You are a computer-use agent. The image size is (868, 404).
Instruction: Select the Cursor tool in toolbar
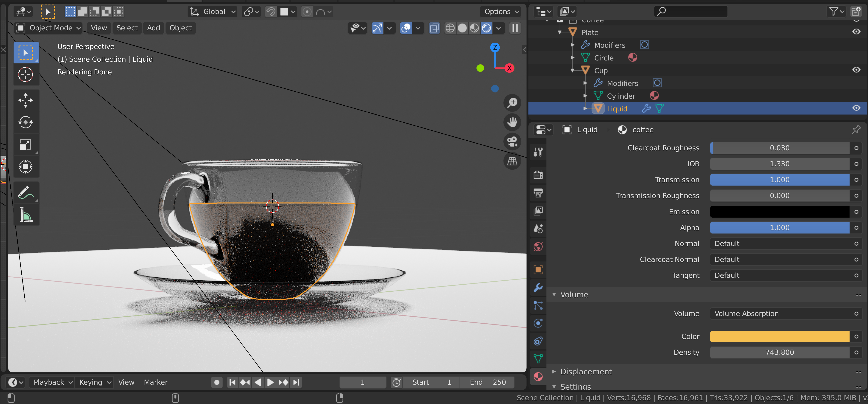pos(26,74)
